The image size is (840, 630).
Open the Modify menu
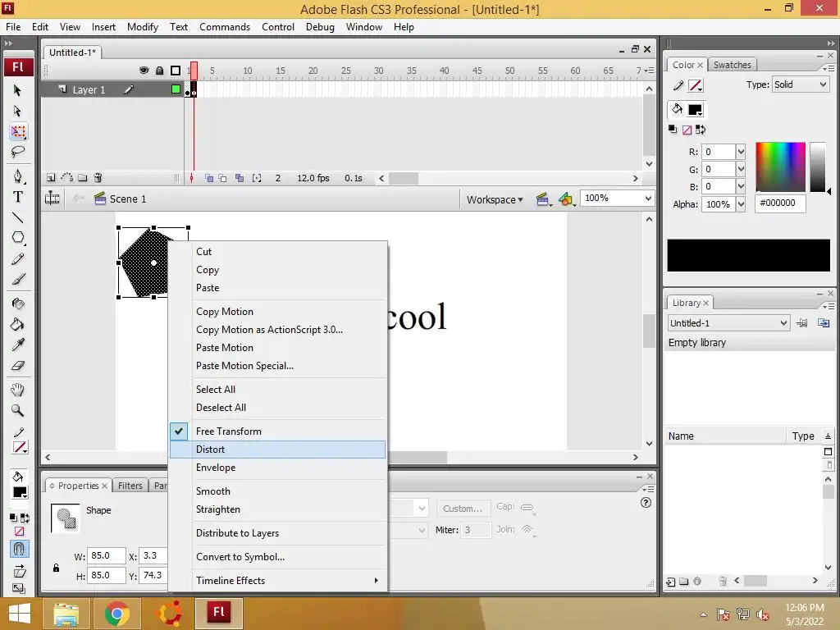point(143,27)
